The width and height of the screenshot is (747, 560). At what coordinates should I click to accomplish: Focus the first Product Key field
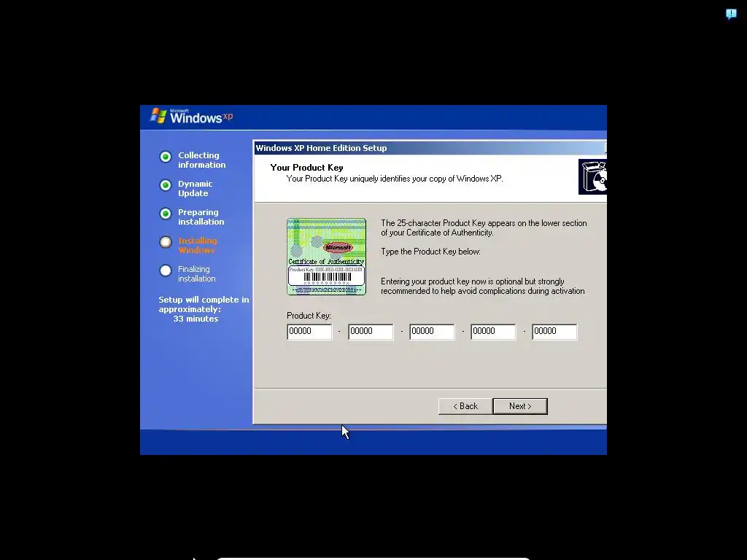pyautogui.click(x=309, y=332)
